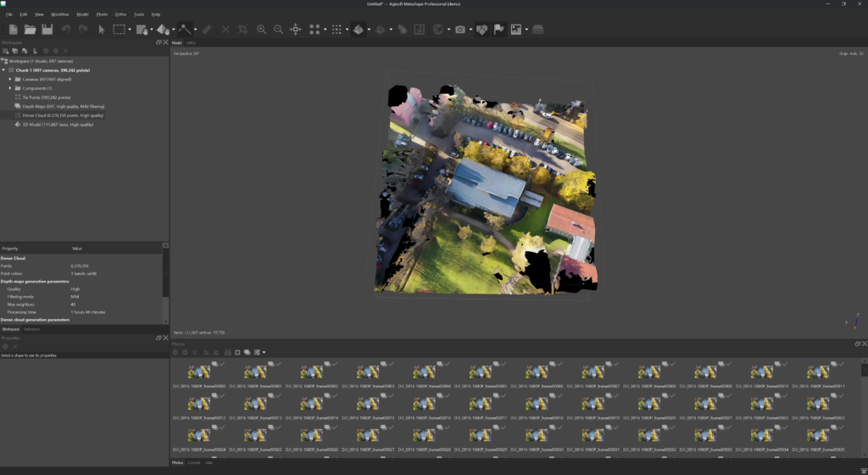Toggle Show Aligned Chunks layers icon

pos(538,30)
